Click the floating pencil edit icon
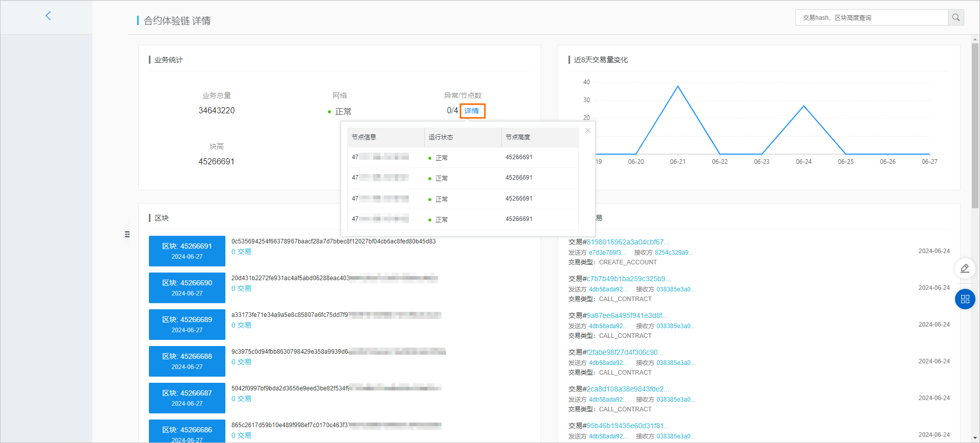 [965, 268]
